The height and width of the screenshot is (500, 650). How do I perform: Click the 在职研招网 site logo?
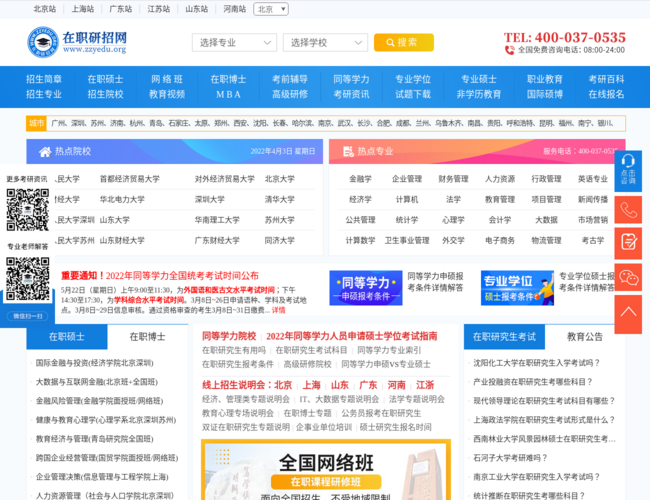77,42
